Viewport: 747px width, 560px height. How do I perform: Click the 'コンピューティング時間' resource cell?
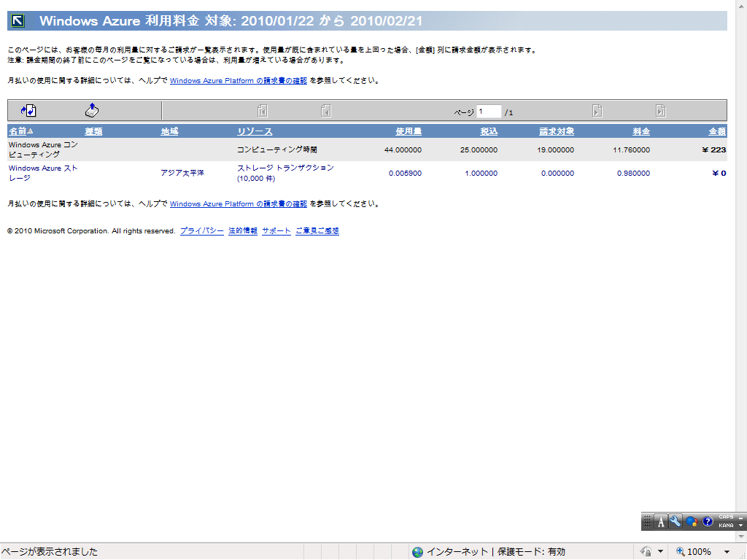click(277, 149)
